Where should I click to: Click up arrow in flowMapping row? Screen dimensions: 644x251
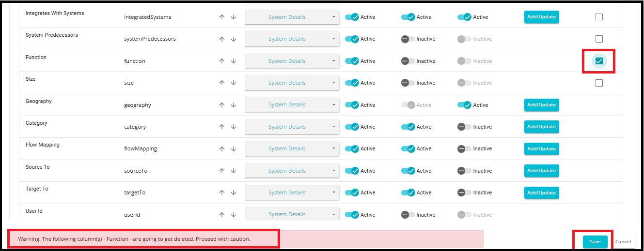coord(222,149)
